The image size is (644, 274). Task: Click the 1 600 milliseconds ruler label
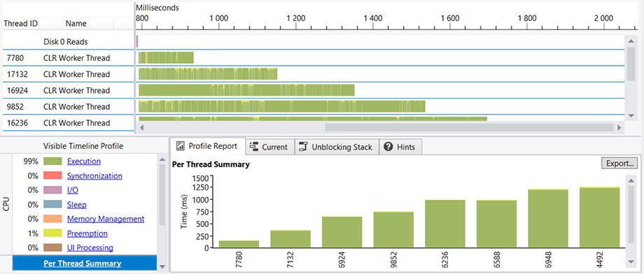point(450,18)
